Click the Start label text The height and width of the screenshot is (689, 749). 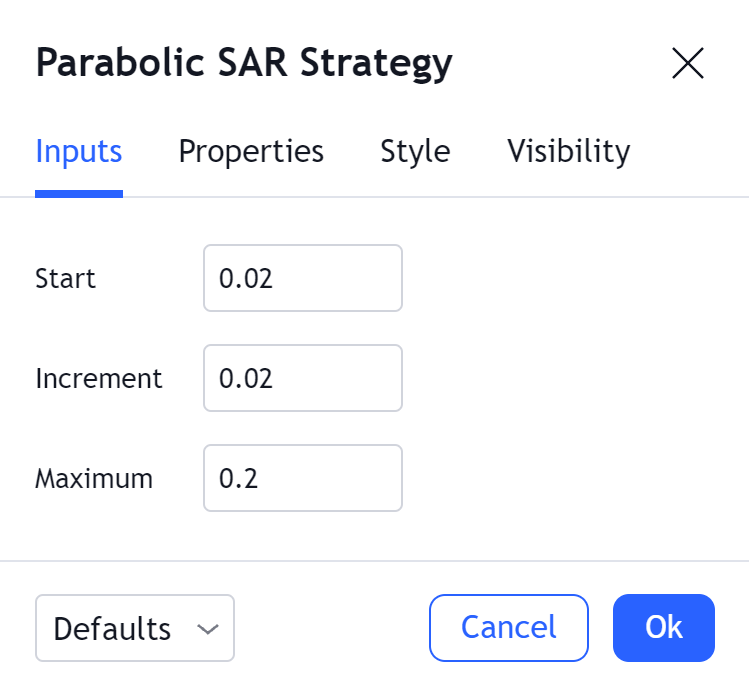click(x=65, y=278)
